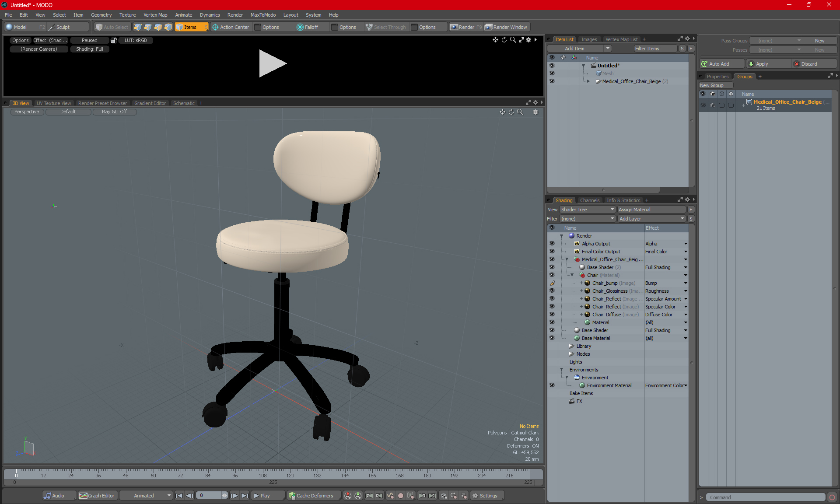Open the Graph Editor
The width and height of the screenshot is (840, 504).
point(97,496)
